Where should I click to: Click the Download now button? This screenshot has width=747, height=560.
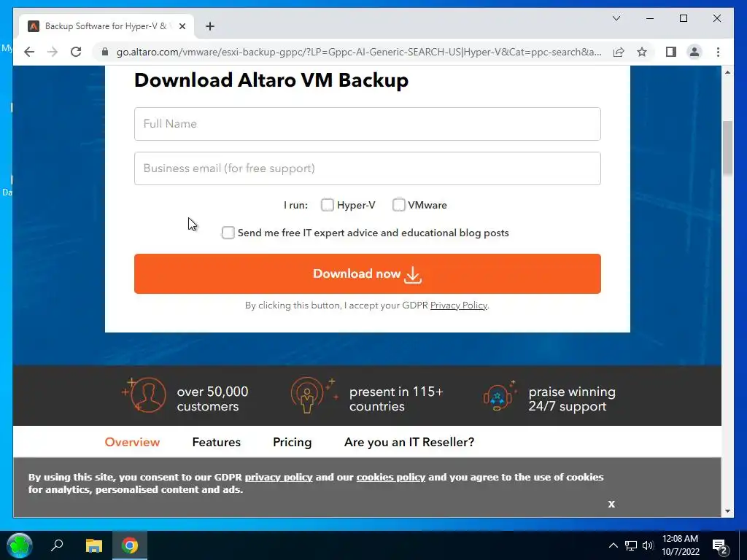368,274
